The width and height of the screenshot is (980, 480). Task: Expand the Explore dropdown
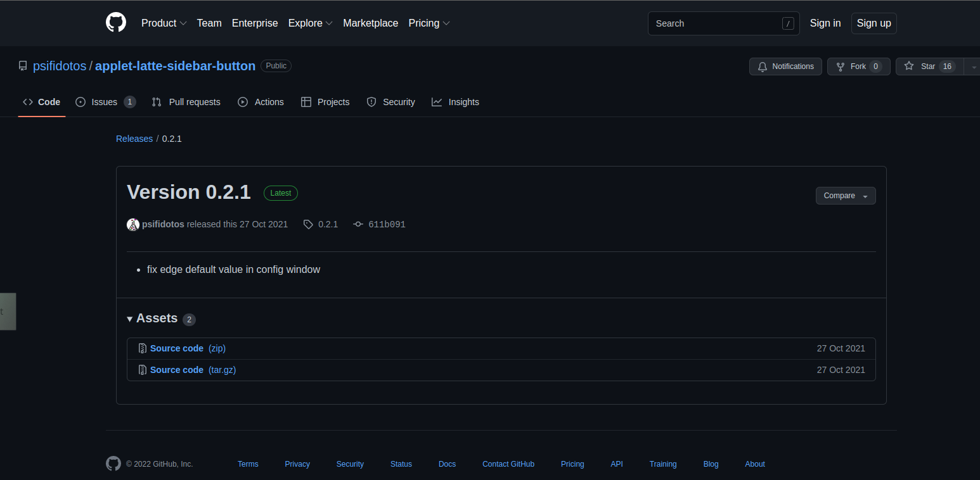(x=310, y=23)
